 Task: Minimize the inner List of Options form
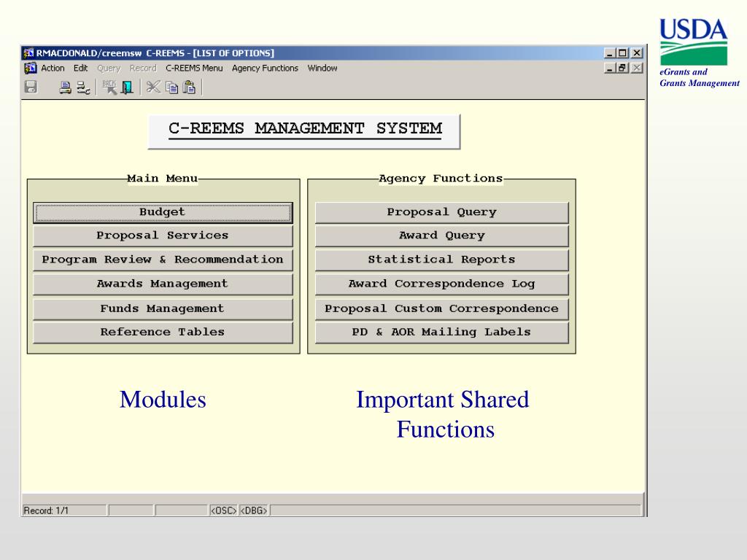pyautogui.click(x=610, y=68)
